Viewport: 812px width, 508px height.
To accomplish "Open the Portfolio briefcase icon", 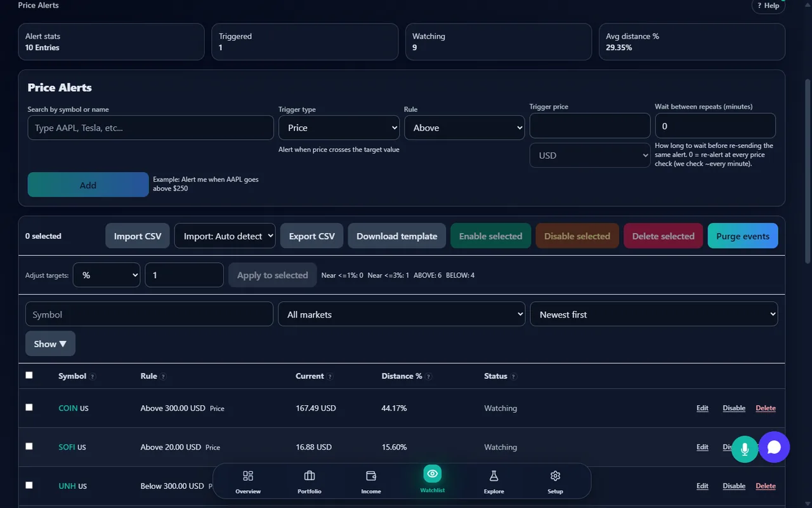I will click(310, 476).
